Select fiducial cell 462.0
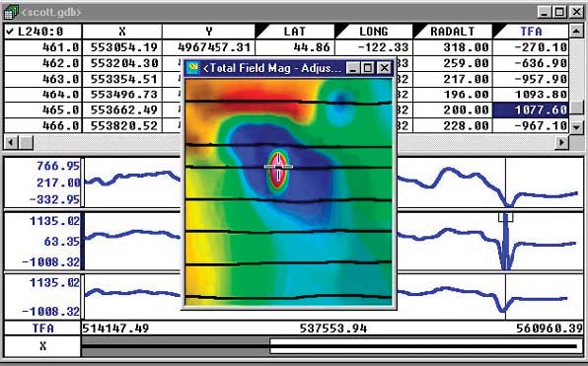 click(42, 63)
